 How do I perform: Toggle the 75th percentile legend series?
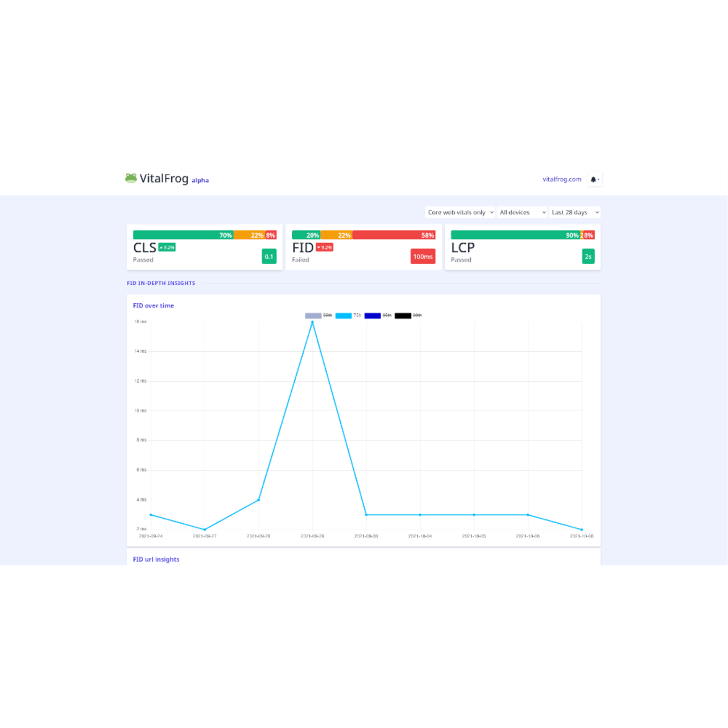(x=348, y=316)
